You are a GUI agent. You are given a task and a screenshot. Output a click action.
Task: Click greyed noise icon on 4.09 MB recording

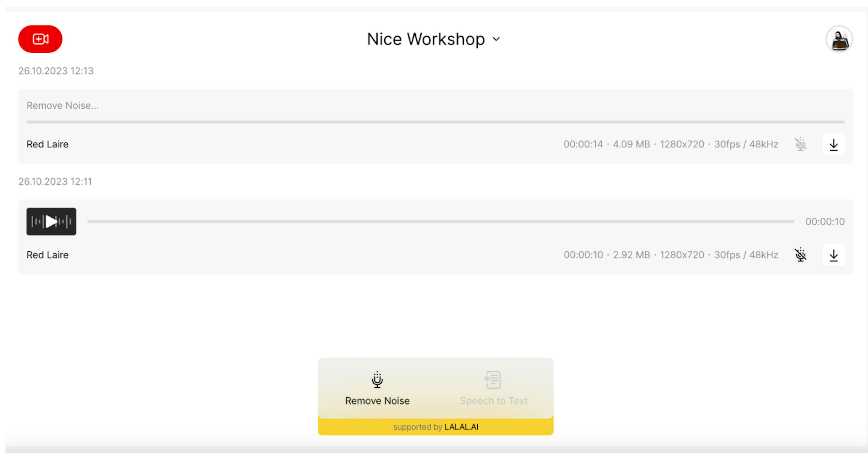tap(801, 144)
